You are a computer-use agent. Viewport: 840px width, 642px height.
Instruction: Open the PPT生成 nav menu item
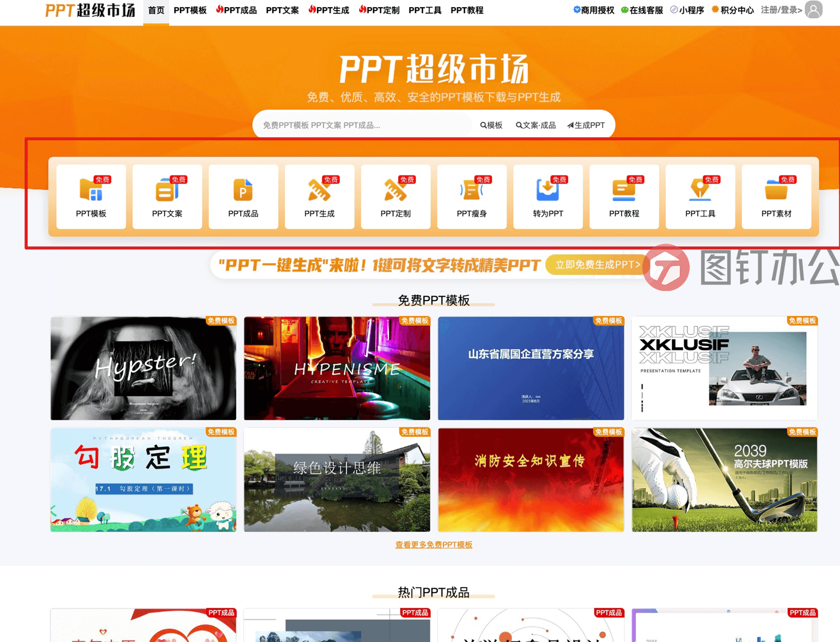click(x=329, y=11)
